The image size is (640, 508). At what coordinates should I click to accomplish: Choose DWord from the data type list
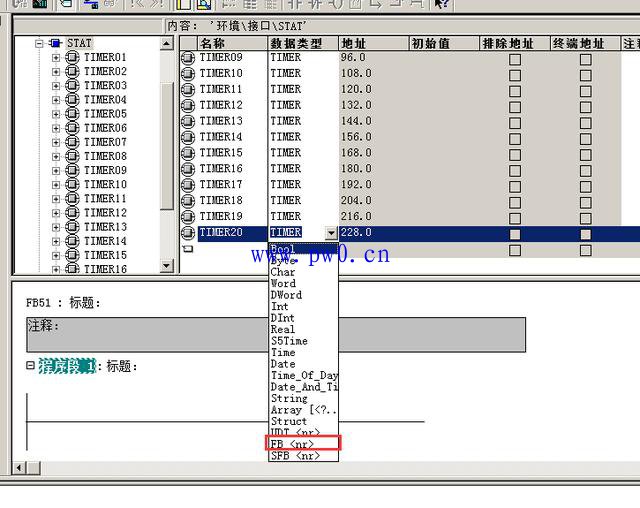tap(303, 295)
